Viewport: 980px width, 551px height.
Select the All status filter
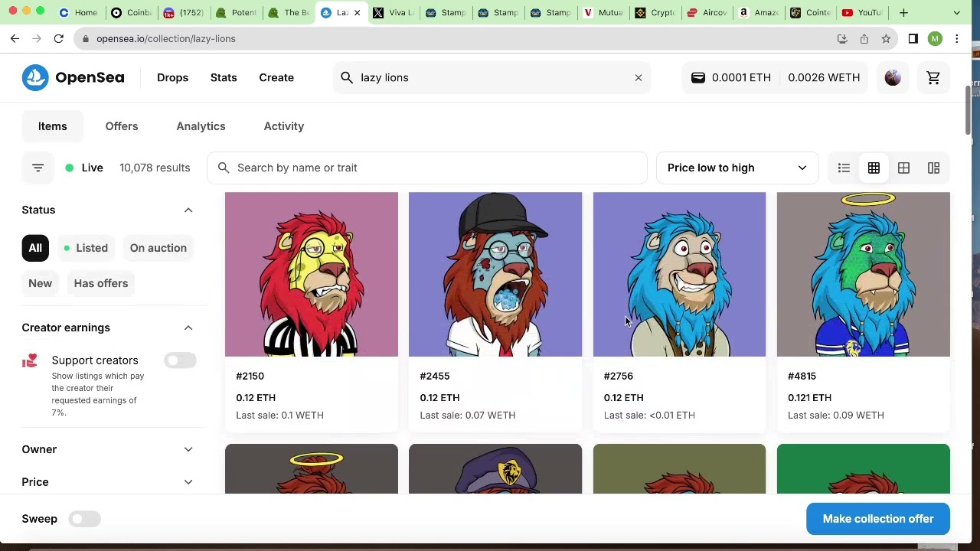[x=35, y=248]
